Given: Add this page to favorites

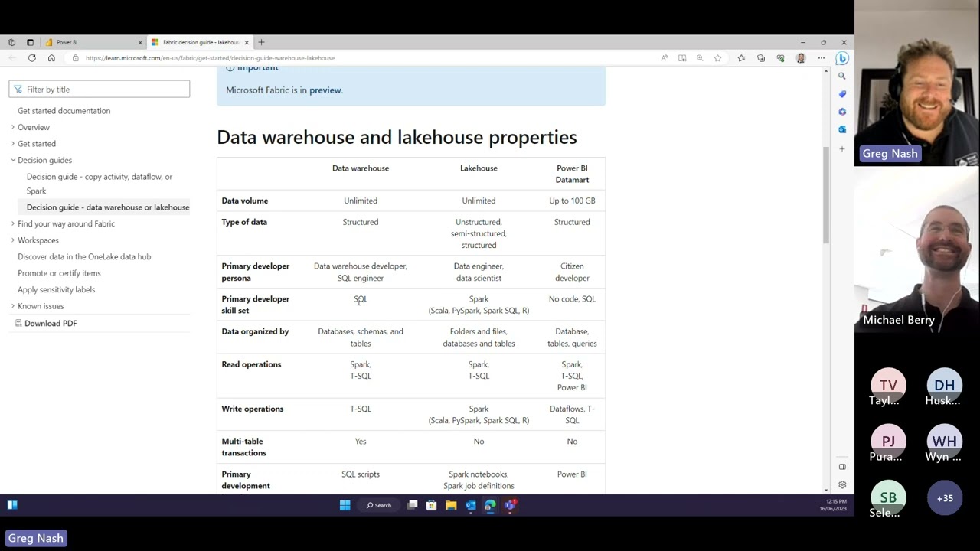Looking at the screenshot, I should pos(717,58).
